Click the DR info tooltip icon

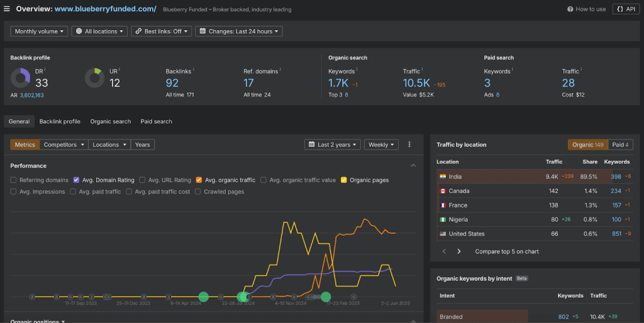45,69
